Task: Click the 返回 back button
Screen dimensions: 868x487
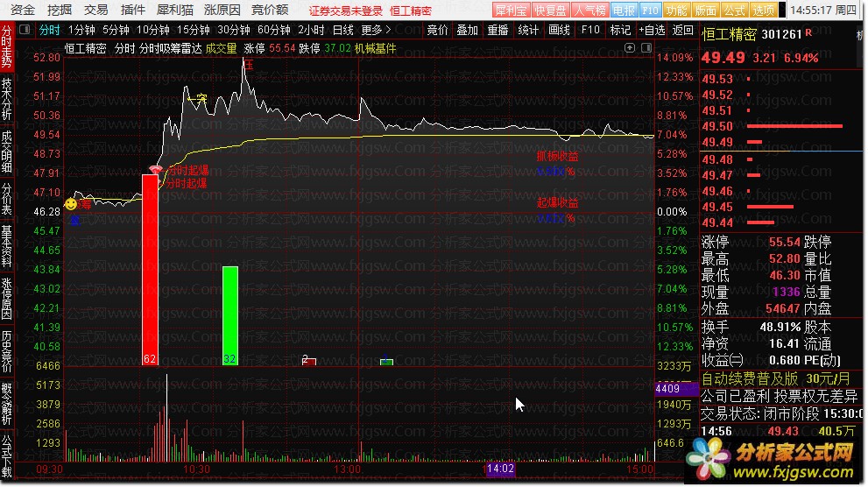Action: (682, 30)
